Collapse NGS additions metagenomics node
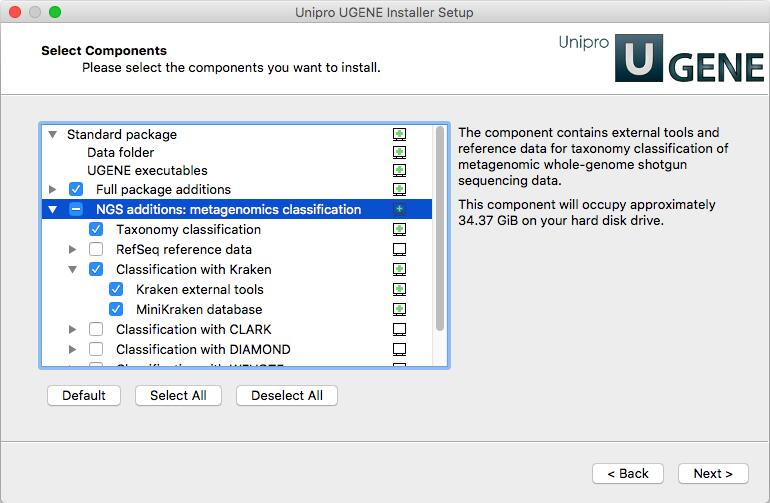The height and width of the screenshot is (503, 770). pos(53,209)
